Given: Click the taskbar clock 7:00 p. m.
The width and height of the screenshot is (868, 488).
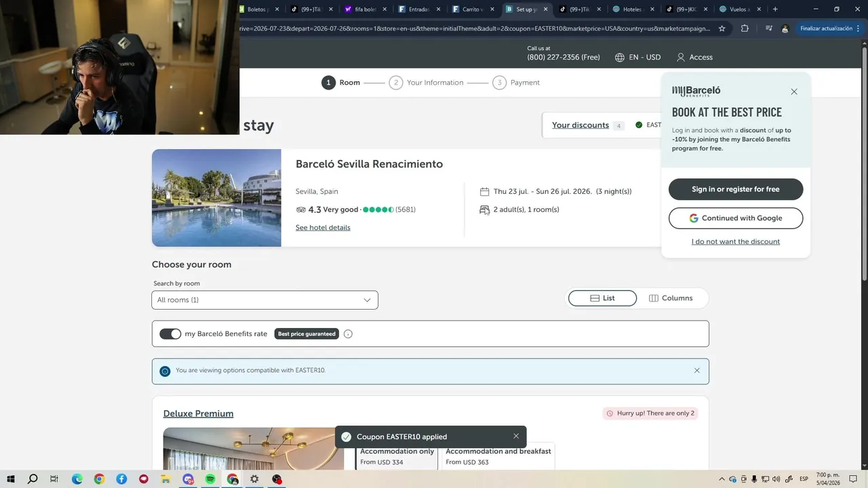Looking at the screenshot, I should (x=828, y=479).
